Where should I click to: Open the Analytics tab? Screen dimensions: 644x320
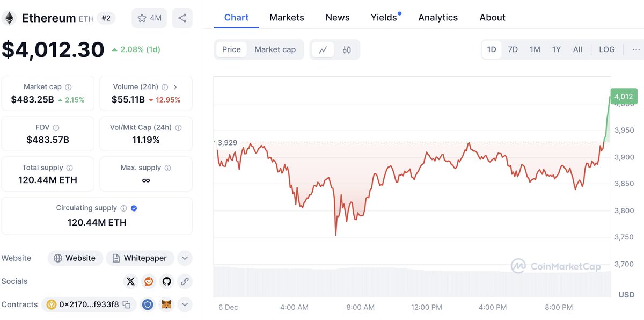pyautogui.click(x=438, y=18)
